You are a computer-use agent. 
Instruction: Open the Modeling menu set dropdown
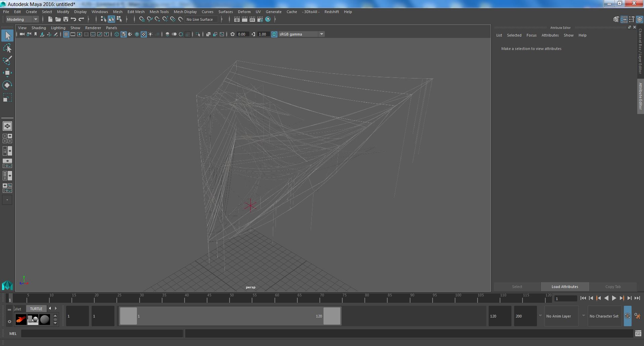22,19
